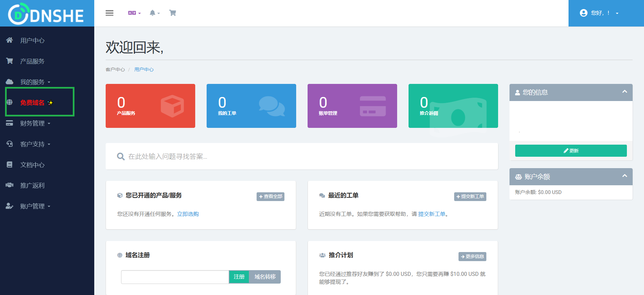The width and height of the screenshot is (644, 295).
Task: Collapse the 您的信息 panel
Action: click(x=625, y=92)
